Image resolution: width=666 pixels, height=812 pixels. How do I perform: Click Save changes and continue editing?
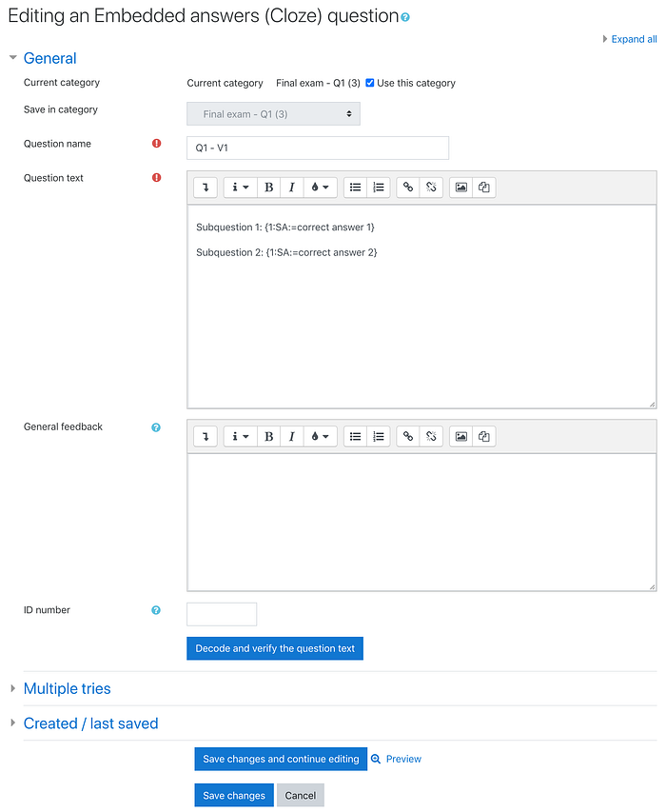pos(281,760)
